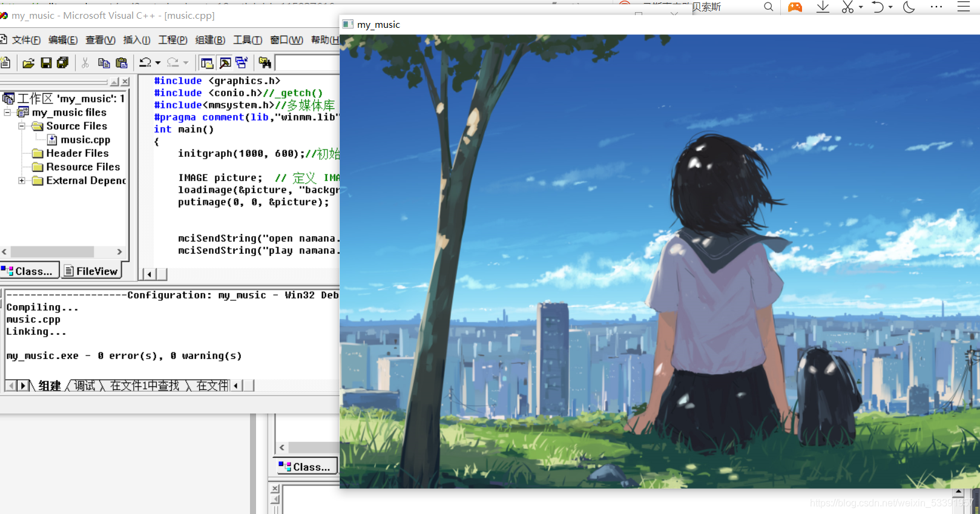Screen dimensions: 980x514
Task: Open the 组建(B) menu
Action: [210, 40]
